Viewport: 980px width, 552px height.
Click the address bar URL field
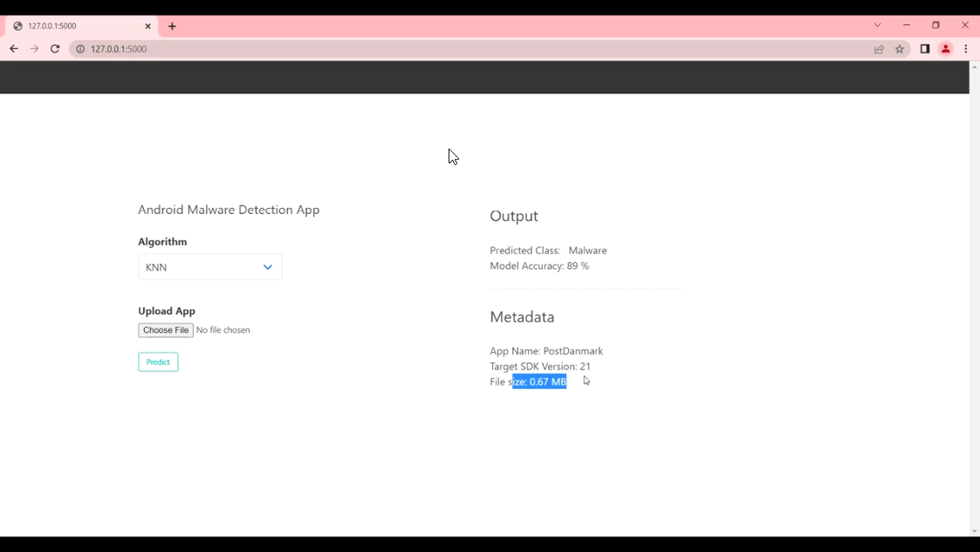click(x=436, y=49)
